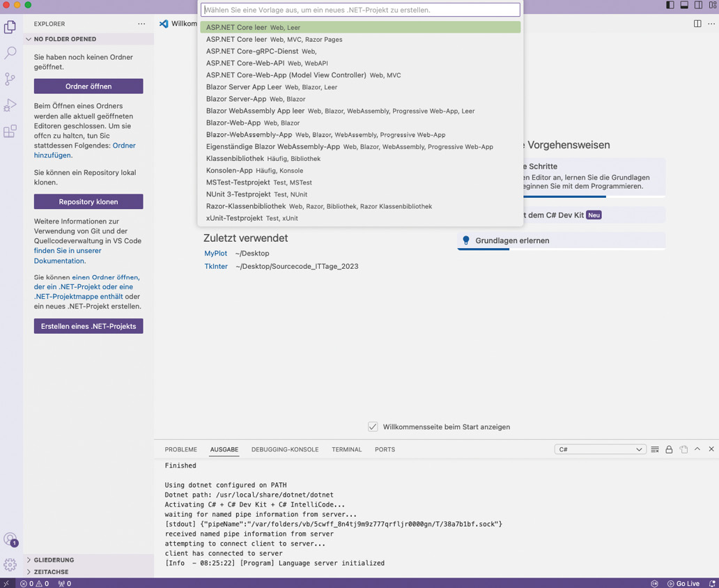Open the Search view icon
The width and height of the screenshot is (719, 588).
point(10,53)
